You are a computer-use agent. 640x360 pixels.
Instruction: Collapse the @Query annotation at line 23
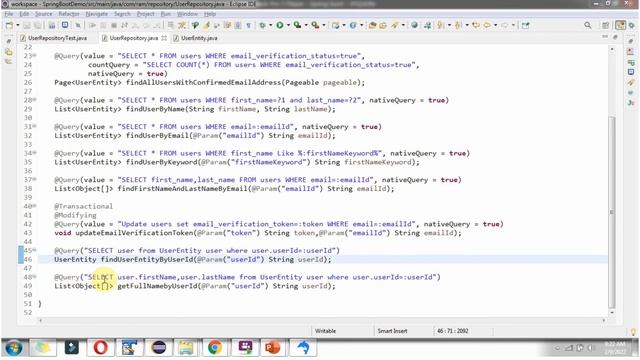pyautogui.click(x=35, y=56)
